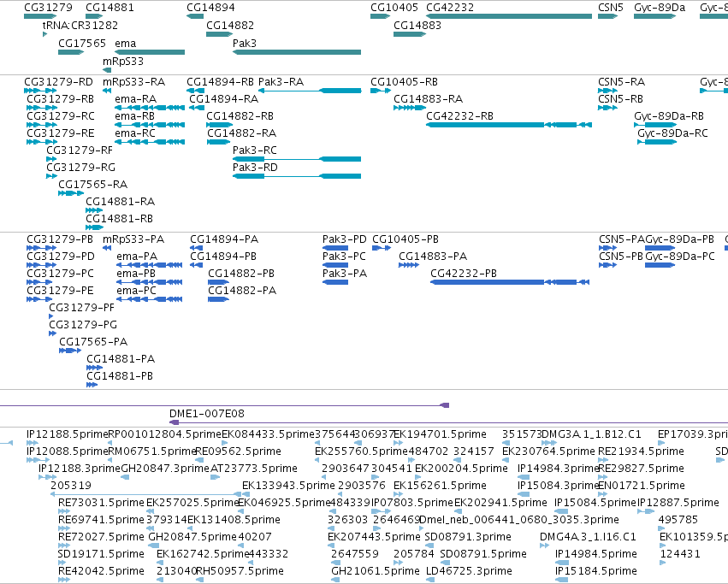
Task: Click the ema-RB transcript label
Action: (x=134, y=115)
